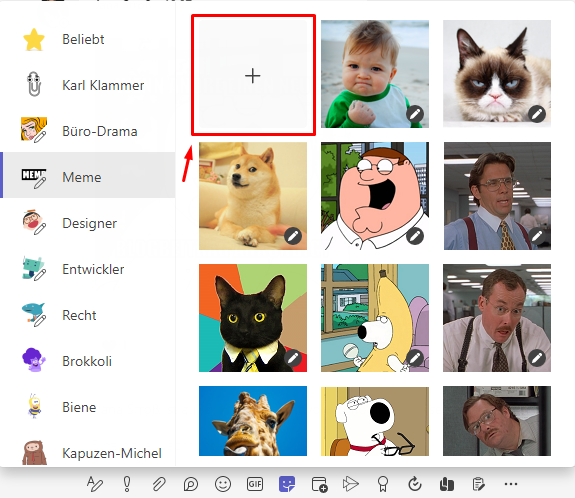Click the Clippy paperclip icon beside Karl Klammer
Image resolution: width=575 pixels, height=498 pixels.
tap(34, 84)
